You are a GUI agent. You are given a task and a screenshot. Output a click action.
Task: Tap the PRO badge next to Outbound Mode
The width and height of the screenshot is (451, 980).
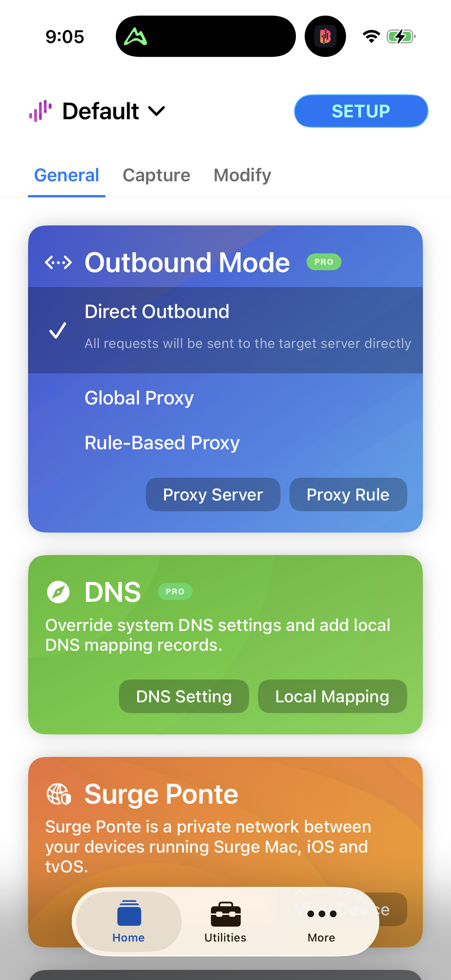(x=324, y=262)
